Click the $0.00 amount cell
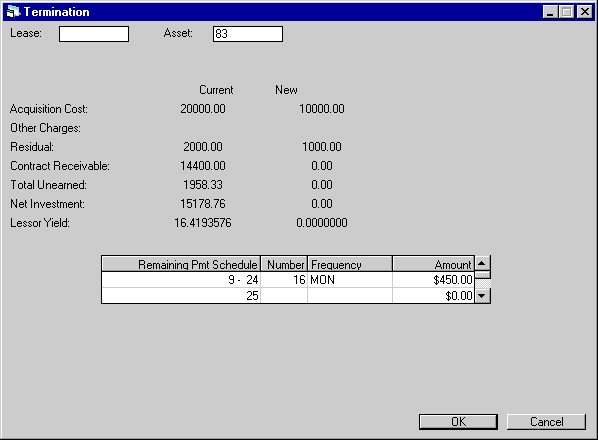 pos(434,295)
